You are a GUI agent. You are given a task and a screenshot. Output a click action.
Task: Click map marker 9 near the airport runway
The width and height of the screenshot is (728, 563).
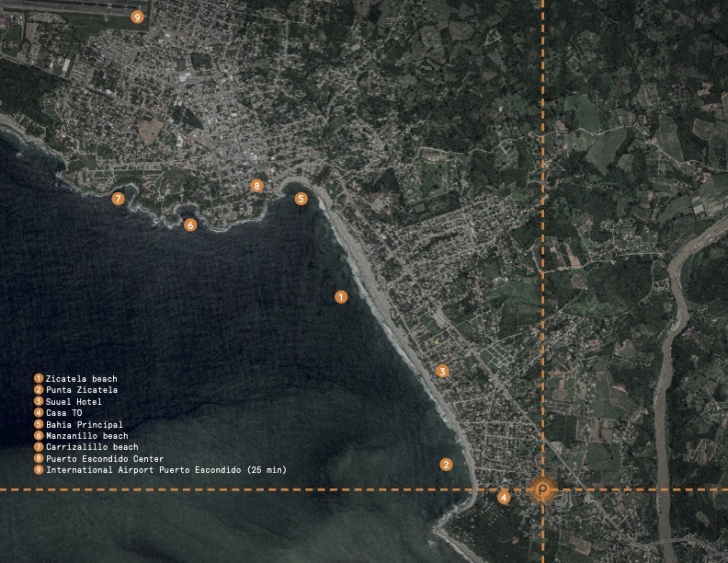click(x=138, y=17)
